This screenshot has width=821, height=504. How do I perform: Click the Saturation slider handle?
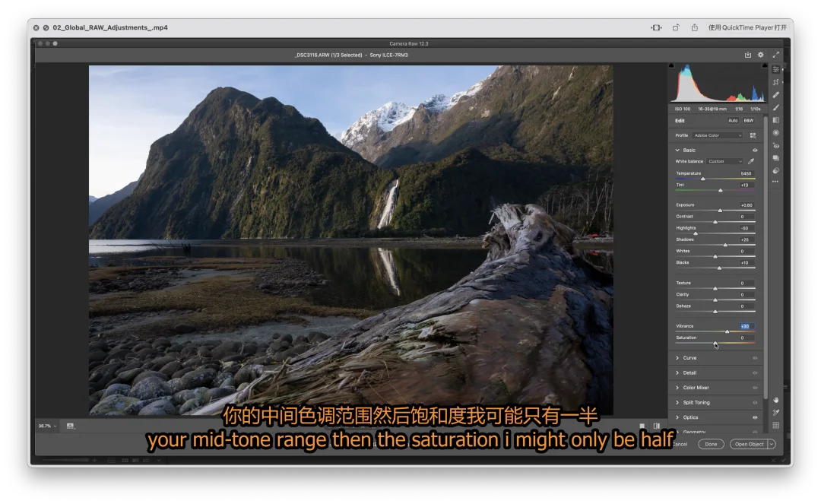click(715, 343)
